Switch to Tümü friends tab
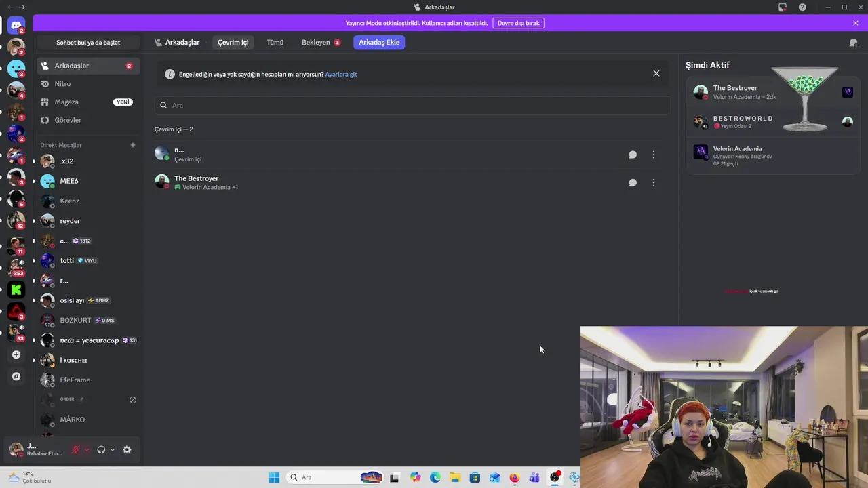Image resolution: width=868 pixels, height=488 pixels. click(275, 42)
